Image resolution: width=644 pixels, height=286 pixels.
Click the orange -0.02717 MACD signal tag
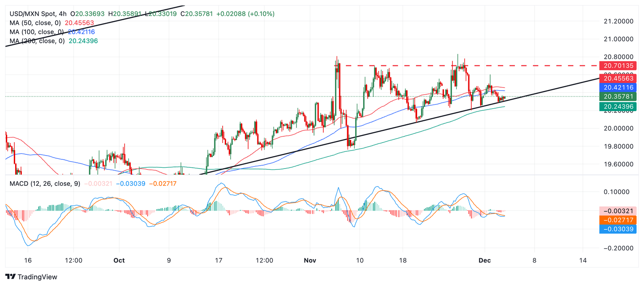click(x=618, y=220)
